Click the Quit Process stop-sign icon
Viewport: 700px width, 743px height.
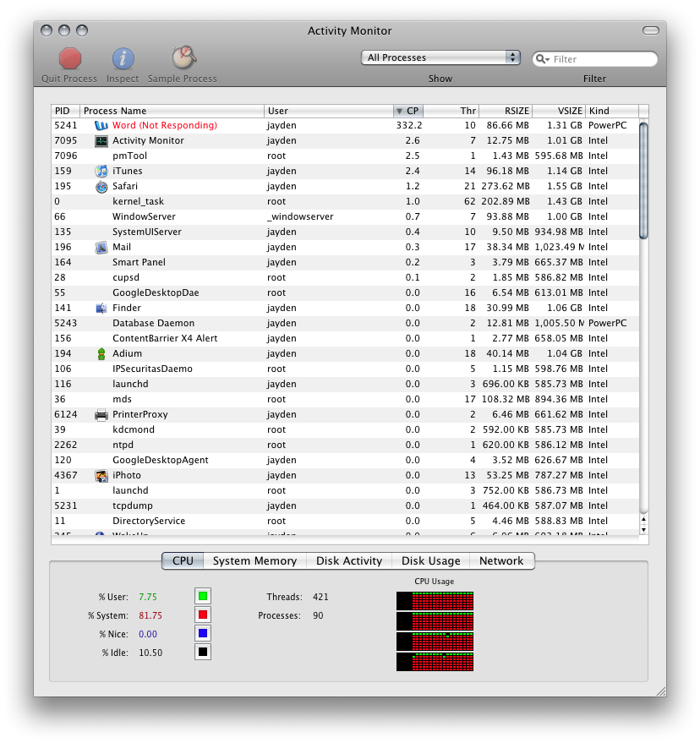click(69, 59)
